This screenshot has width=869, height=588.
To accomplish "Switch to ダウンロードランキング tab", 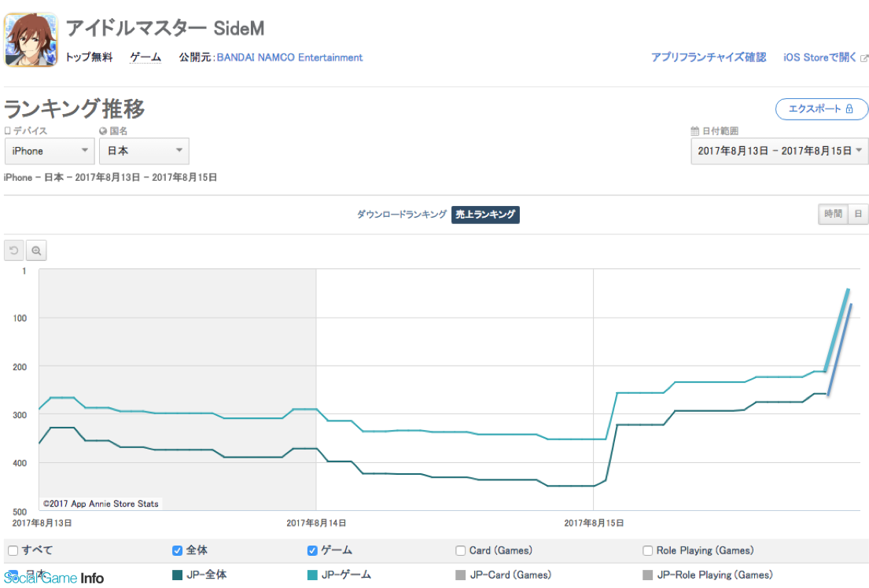I will 402,215.
